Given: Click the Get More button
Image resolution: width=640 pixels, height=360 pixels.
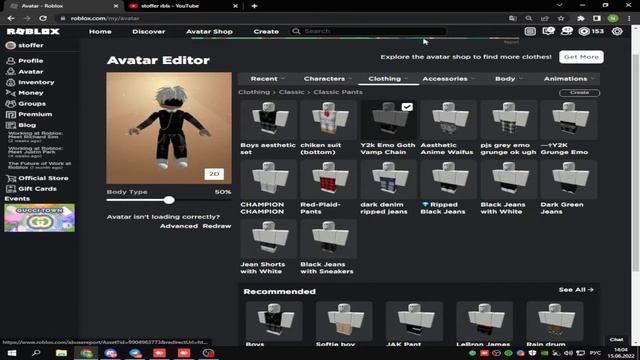Looking at the screenshot, I should (x=581, y=57).
